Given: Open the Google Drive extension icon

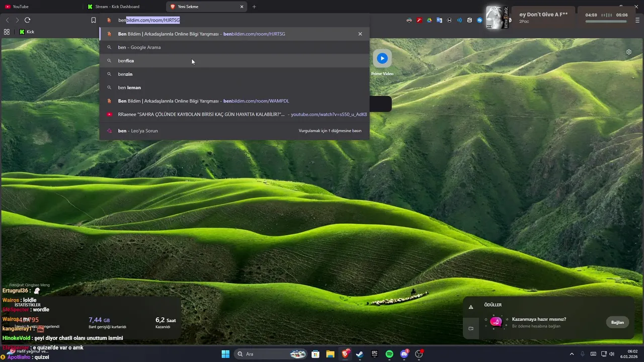Looking at the screenshot, I should (429, 20).
